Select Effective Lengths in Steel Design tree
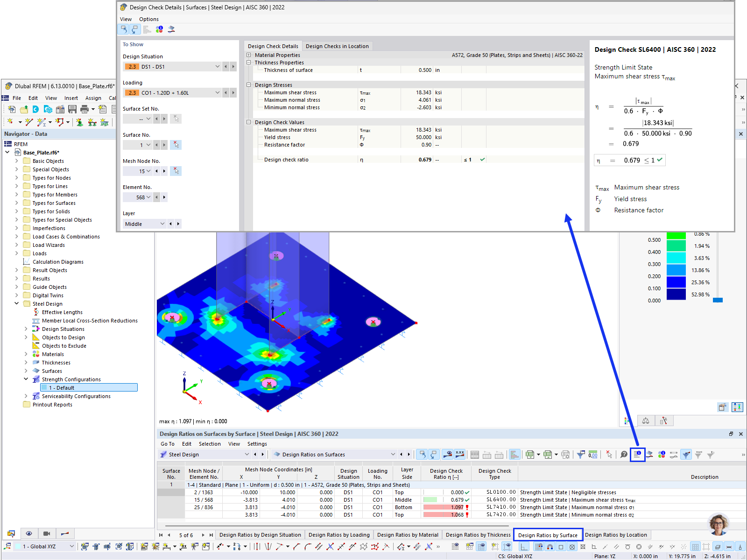This screenshot has width=747, height=560. coord(62,312)
